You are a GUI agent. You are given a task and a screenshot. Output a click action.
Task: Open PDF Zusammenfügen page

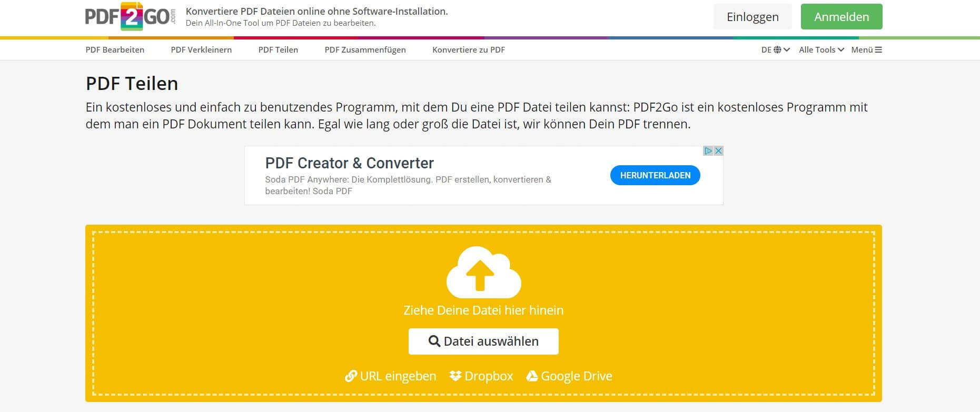[365, 50]
